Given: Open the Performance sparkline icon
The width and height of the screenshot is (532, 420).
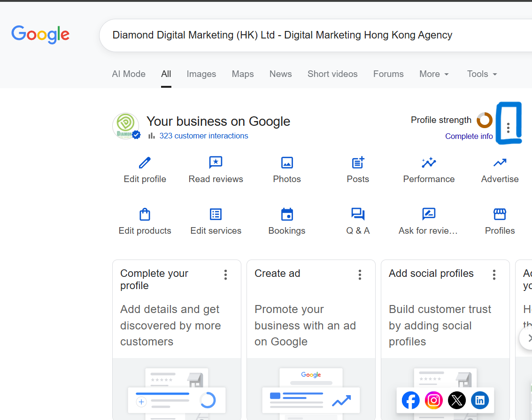Looking at the screenshot, I should tap(429, 163).
